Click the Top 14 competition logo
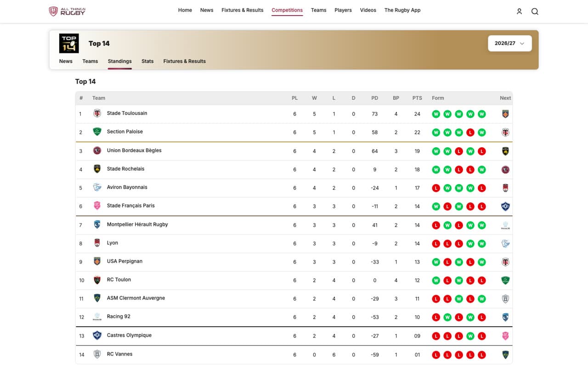This screenshot has height=368, width=588. [x=69, y=43]
